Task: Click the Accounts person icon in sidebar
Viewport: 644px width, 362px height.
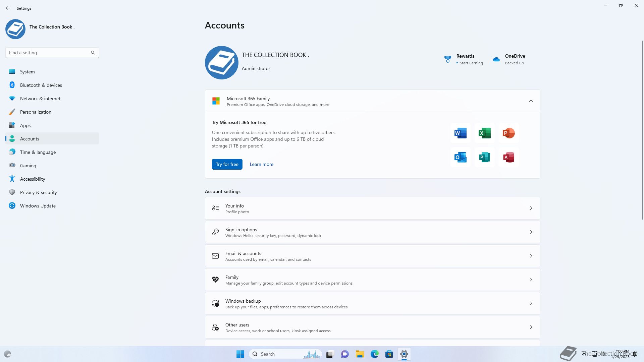Action: pos(12,138)
